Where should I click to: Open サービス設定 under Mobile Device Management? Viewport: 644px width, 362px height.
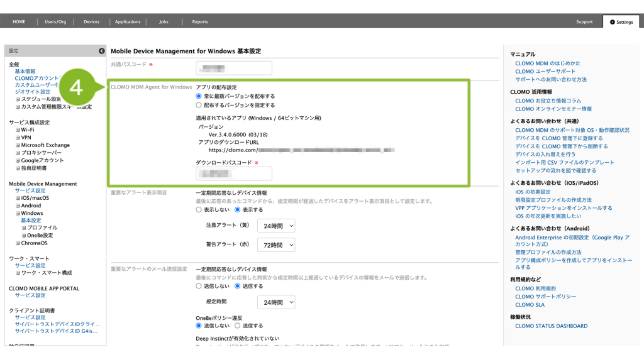click(30, 191)
